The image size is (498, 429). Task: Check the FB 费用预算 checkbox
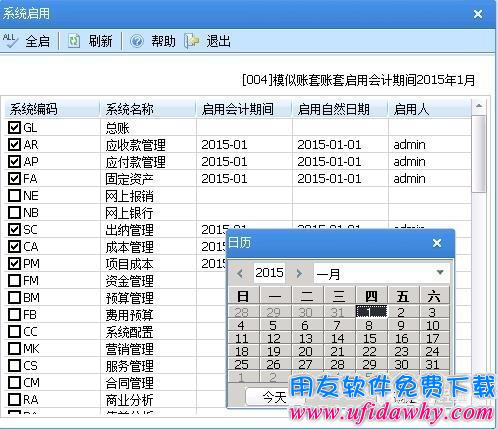(x=14, y=314)
